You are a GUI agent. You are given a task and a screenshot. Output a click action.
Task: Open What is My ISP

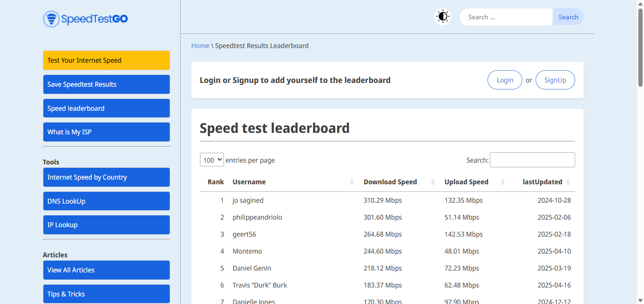click(106, 132)
